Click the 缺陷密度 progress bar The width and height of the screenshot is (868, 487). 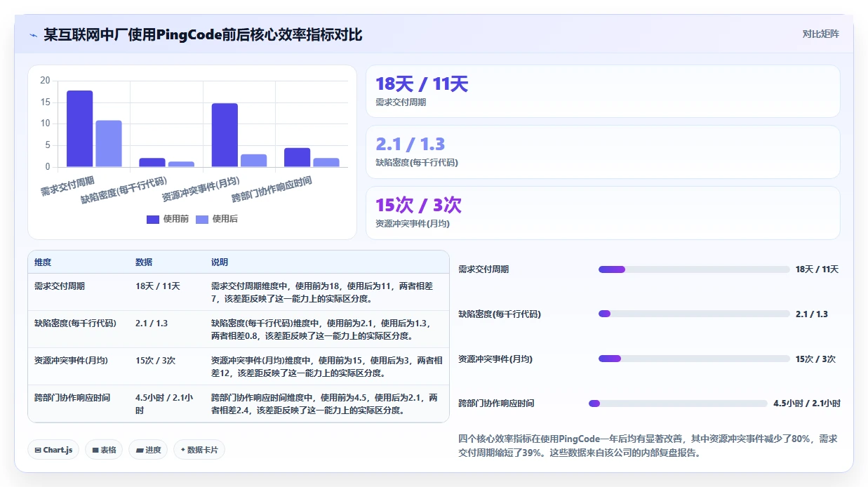click(x=694, y=314)
